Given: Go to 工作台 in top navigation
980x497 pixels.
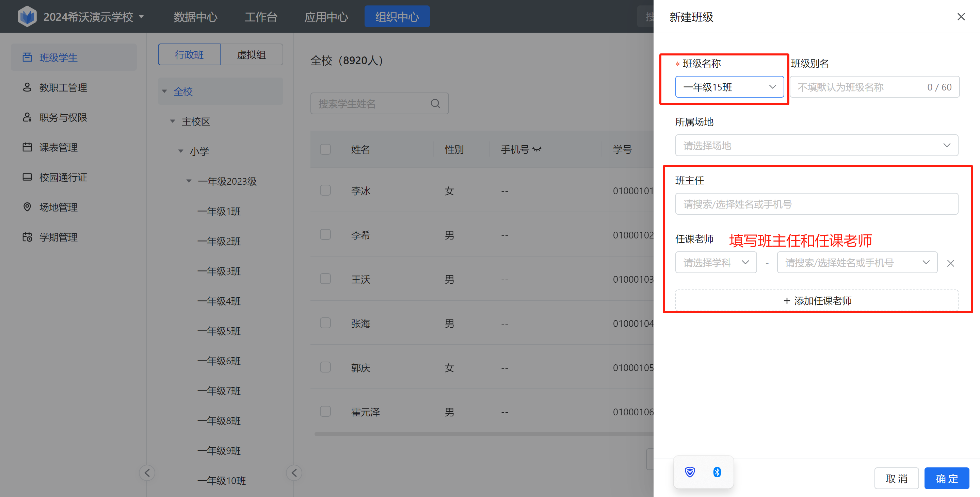Looking at the screenshot, I should click(261, 17).
